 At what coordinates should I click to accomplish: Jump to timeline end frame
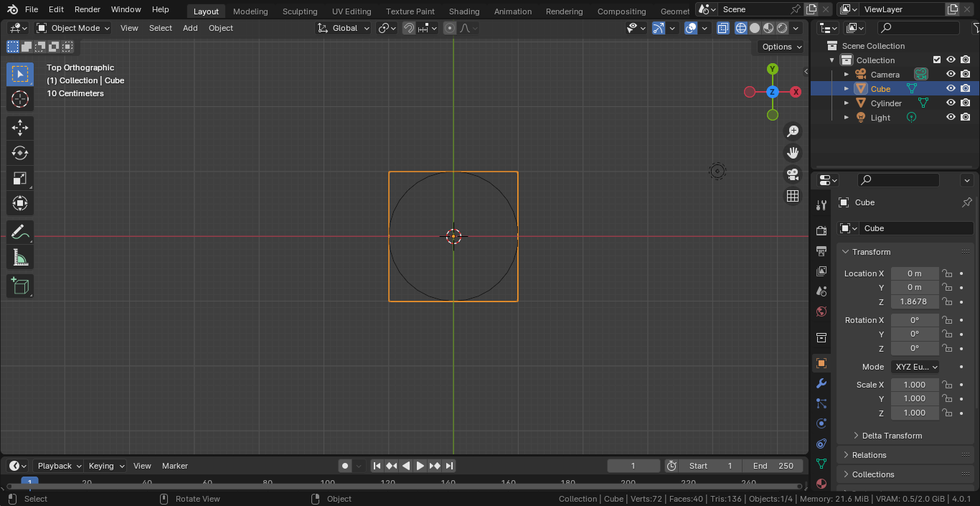click(449, 466)
